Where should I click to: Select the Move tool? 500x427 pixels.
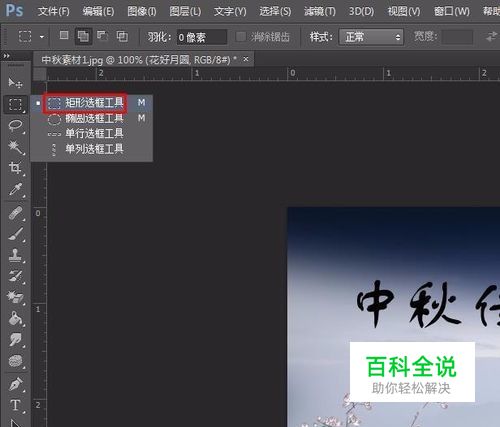(15, 83)
